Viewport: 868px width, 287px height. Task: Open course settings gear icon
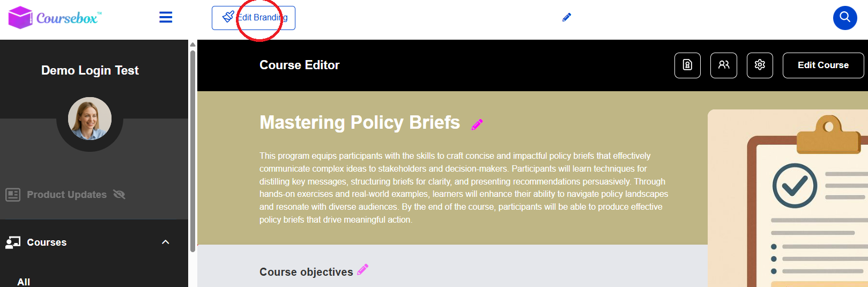pyautogui.click(x=760, y=65)
